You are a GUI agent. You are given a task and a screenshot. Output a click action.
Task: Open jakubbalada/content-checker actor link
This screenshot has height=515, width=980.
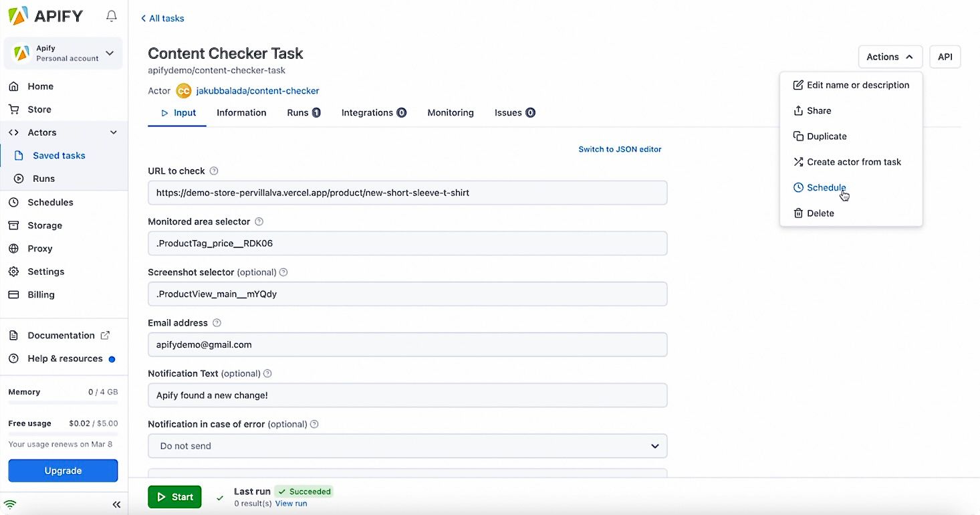click(257, 91)
